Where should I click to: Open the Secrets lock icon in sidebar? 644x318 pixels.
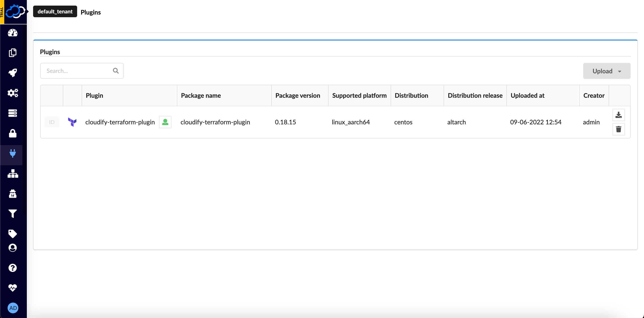tap(13, 133)
